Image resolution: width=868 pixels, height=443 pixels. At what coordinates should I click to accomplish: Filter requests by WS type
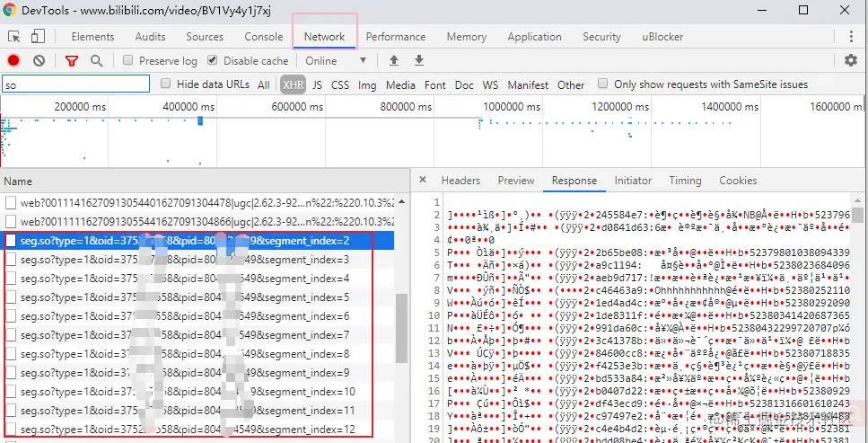(490, 84)
